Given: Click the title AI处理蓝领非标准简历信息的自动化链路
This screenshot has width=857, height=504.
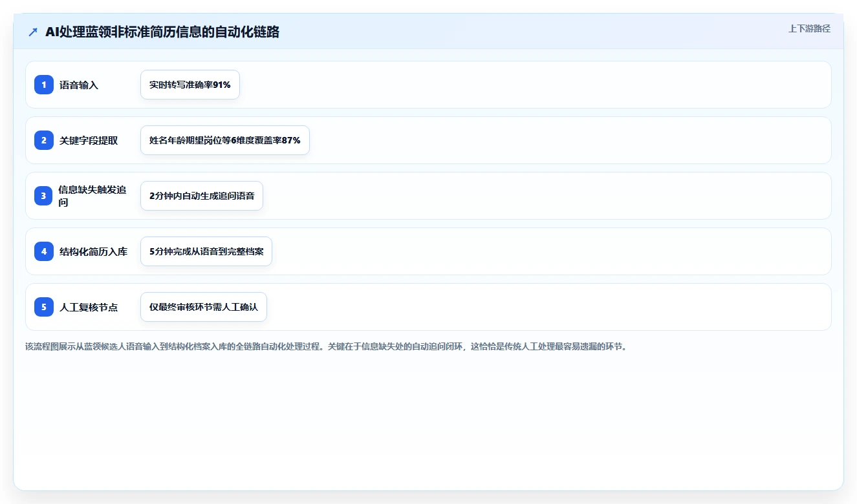Looking at the screenshot, I should (162, 32).
